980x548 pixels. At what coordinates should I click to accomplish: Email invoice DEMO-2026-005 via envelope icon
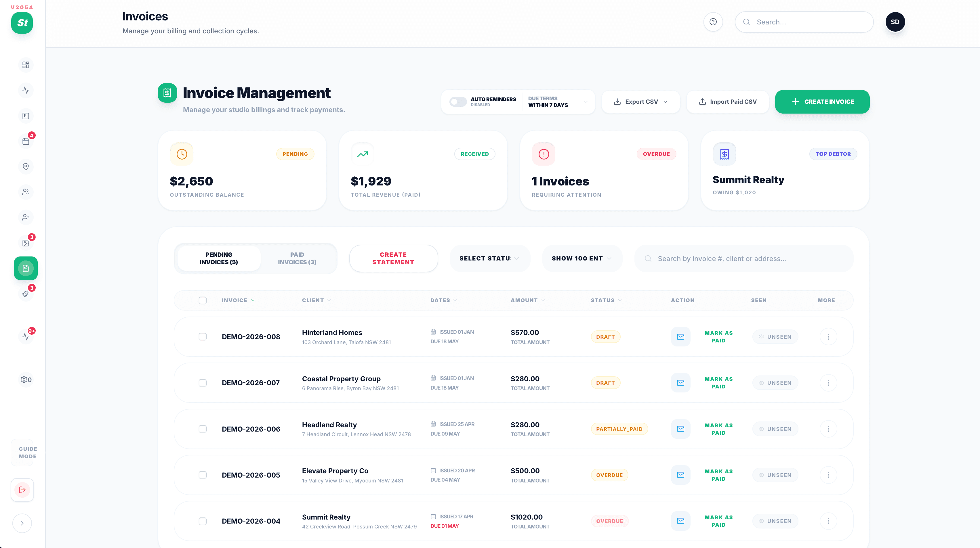[x=680, y=475]
